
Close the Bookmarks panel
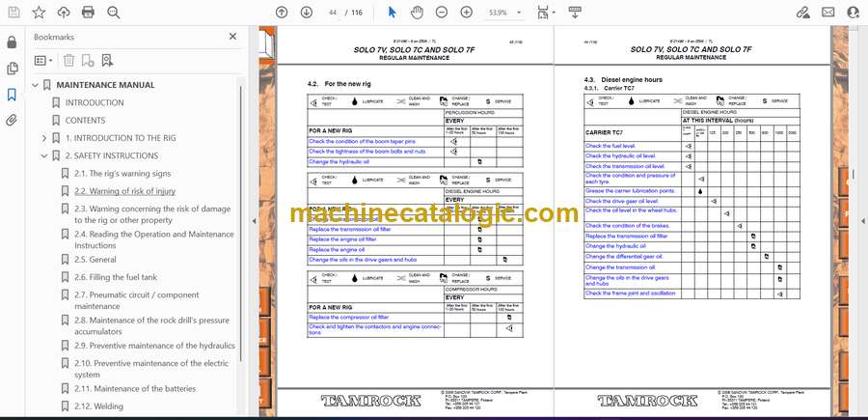[x=232, y=37]
